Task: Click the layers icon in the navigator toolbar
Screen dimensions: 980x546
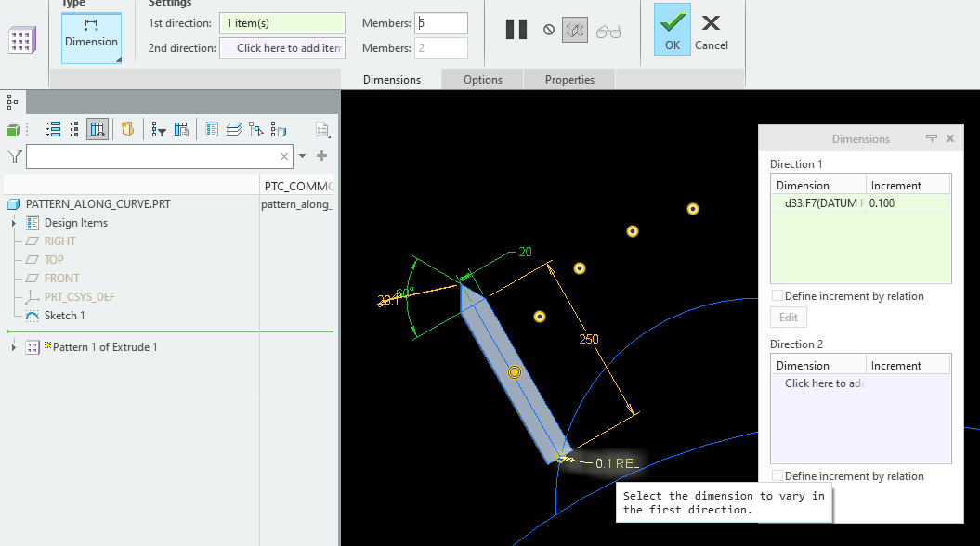Action: [234, 129]
